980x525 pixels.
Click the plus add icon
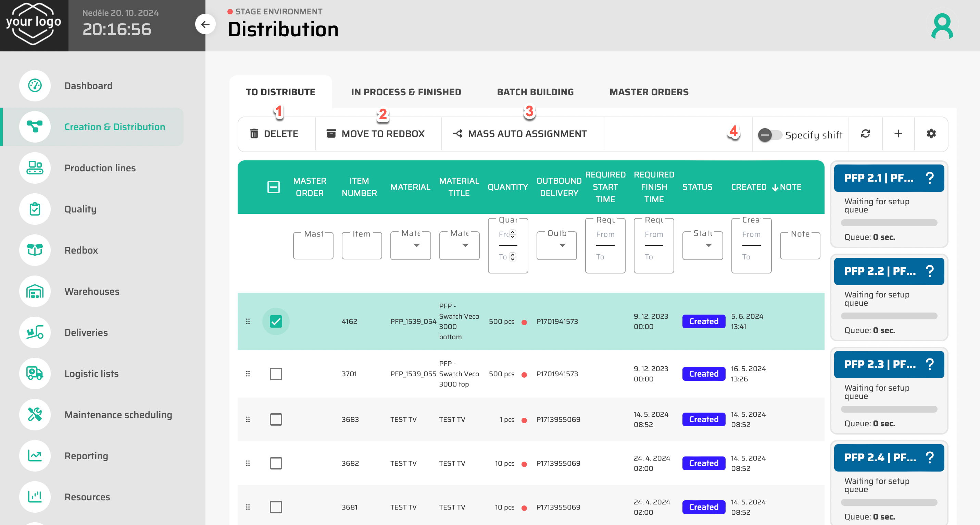pyautogui.click(x=898, y=134)
